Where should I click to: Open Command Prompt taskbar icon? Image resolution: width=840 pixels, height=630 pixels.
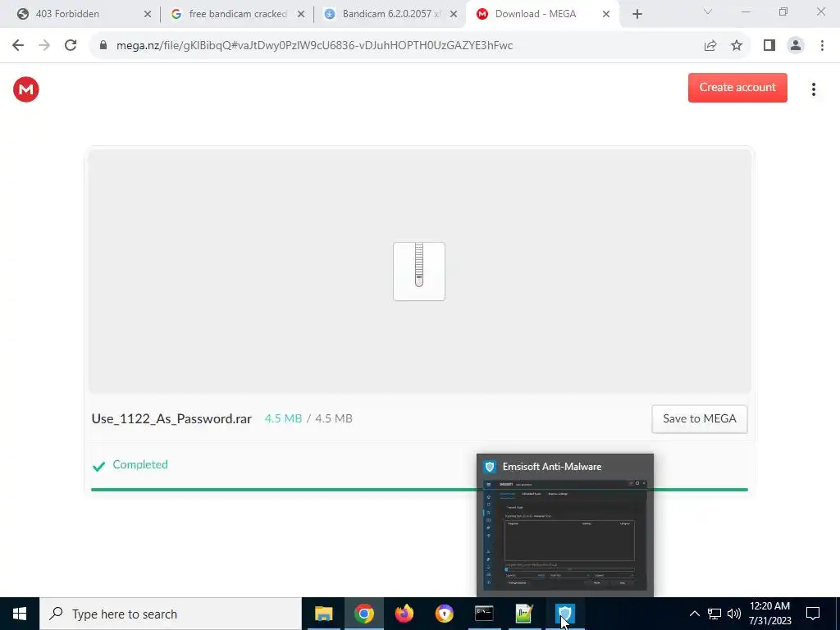(484, 614)
